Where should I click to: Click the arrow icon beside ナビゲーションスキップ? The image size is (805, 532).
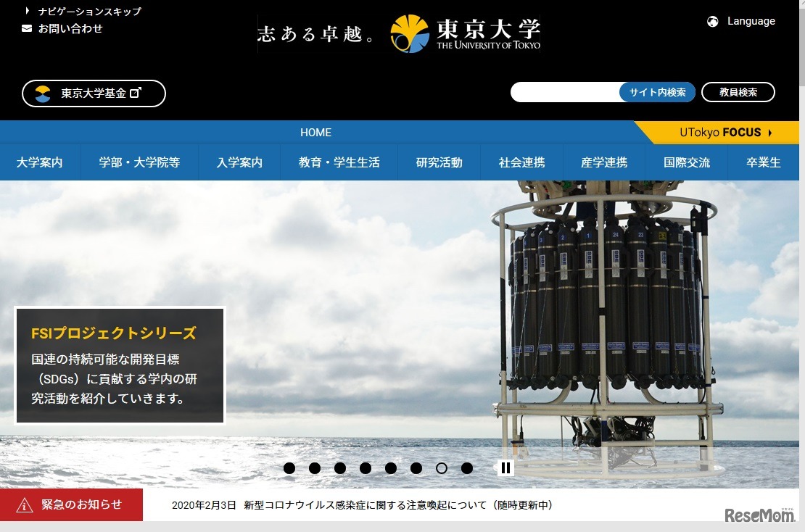(x=28, y=10)
